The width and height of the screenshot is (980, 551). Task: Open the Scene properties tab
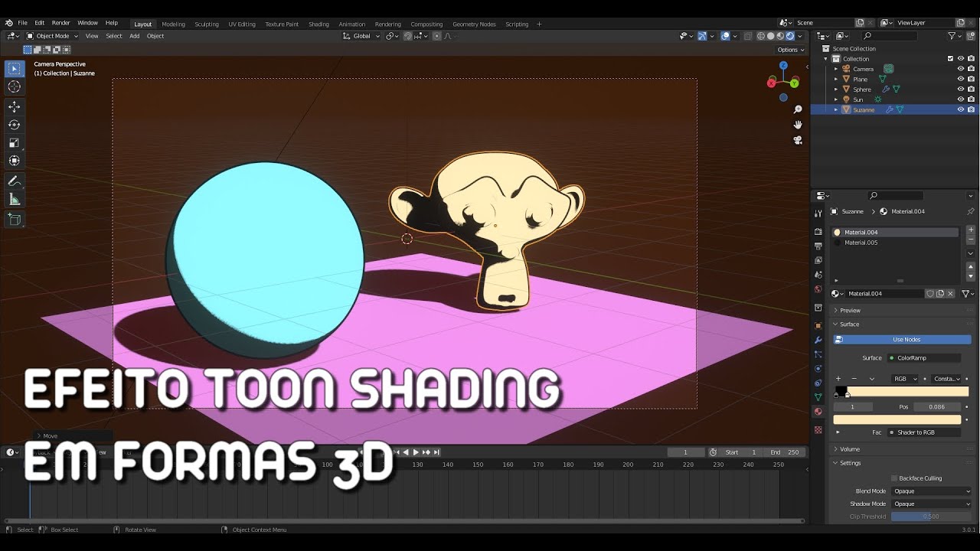(x=818, y=275)
